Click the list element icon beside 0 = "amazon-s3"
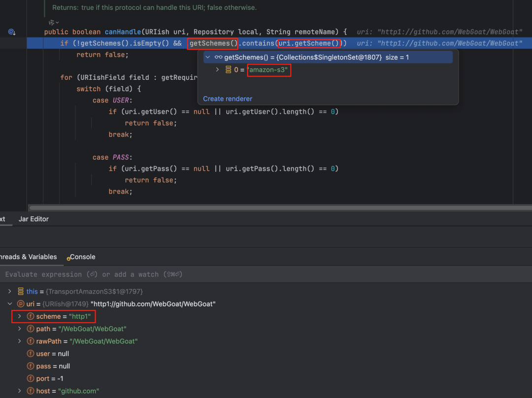This screenshot has height=398, width=532. click(229, 69)
